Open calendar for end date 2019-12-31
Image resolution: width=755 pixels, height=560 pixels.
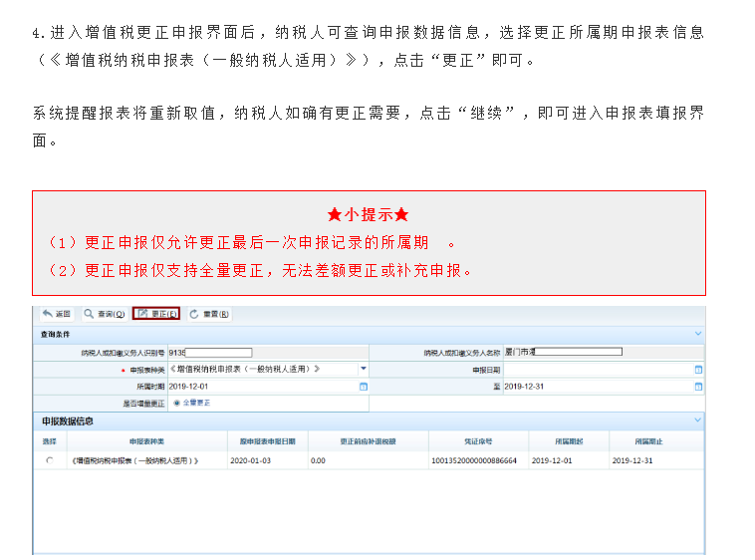(698, 387)
